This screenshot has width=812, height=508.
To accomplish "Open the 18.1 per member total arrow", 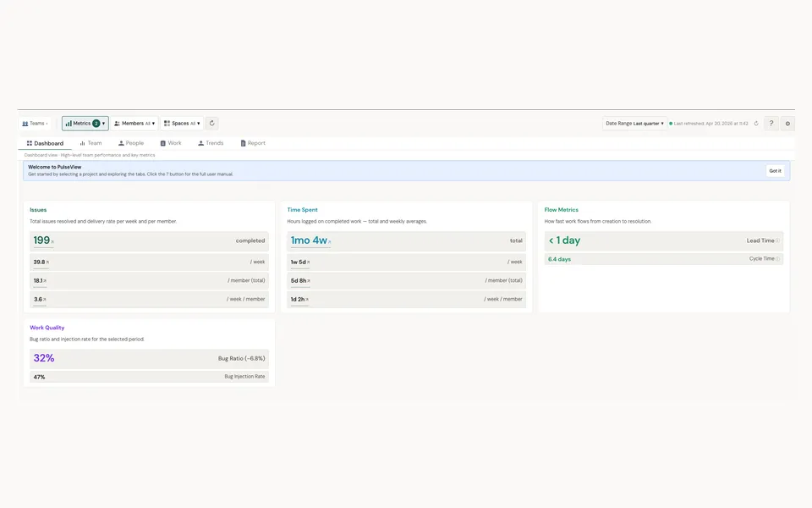I will pyautogui.click(x=45, y=281).
